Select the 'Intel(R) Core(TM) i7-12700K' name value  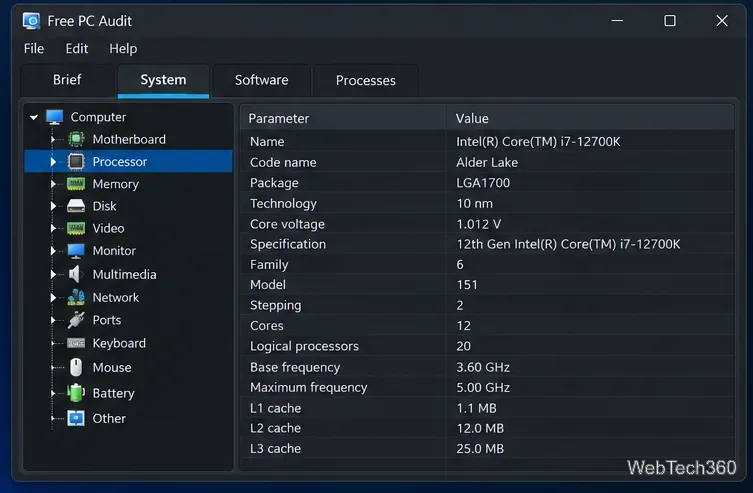[x=538, y=142]
